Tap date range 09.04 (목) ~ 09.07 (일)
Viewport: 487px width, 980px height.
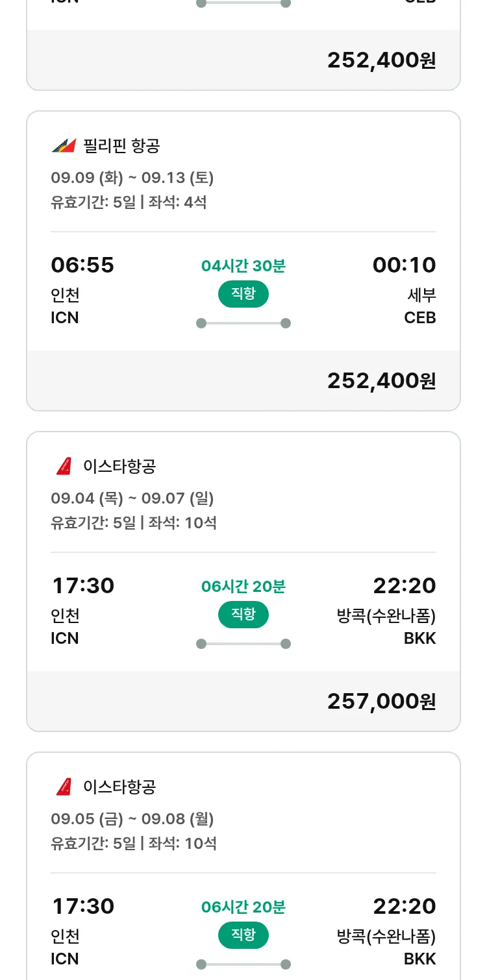pyautogui.click(x=132, y=498)
